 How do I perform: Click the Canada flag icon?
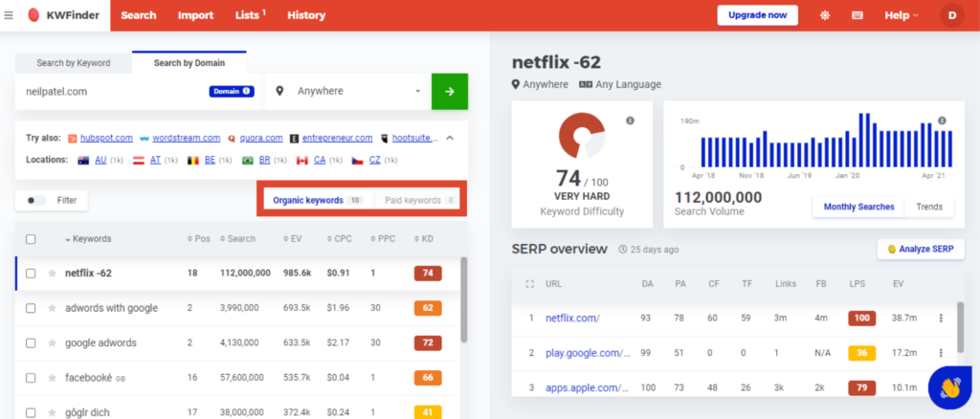[x=303, y=160]
